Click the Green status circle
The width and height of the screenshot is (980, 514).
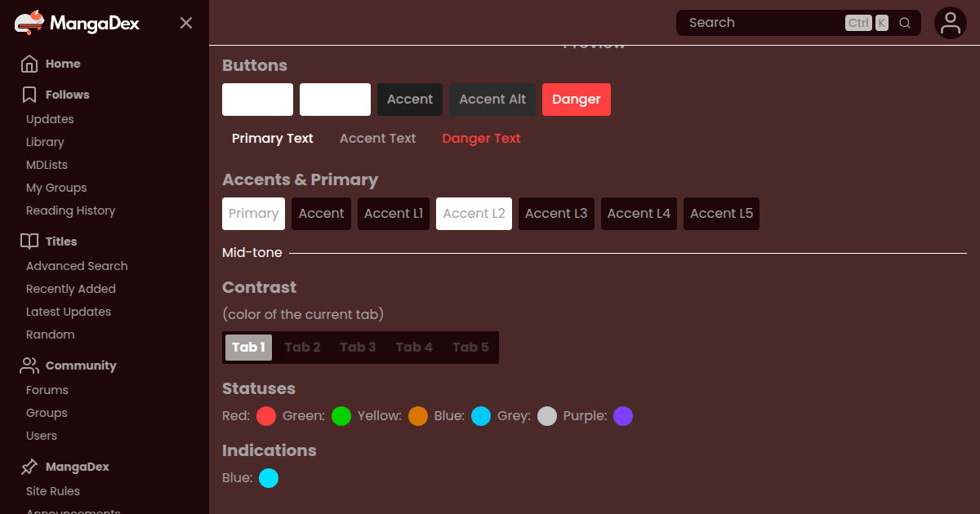point(341,416)
